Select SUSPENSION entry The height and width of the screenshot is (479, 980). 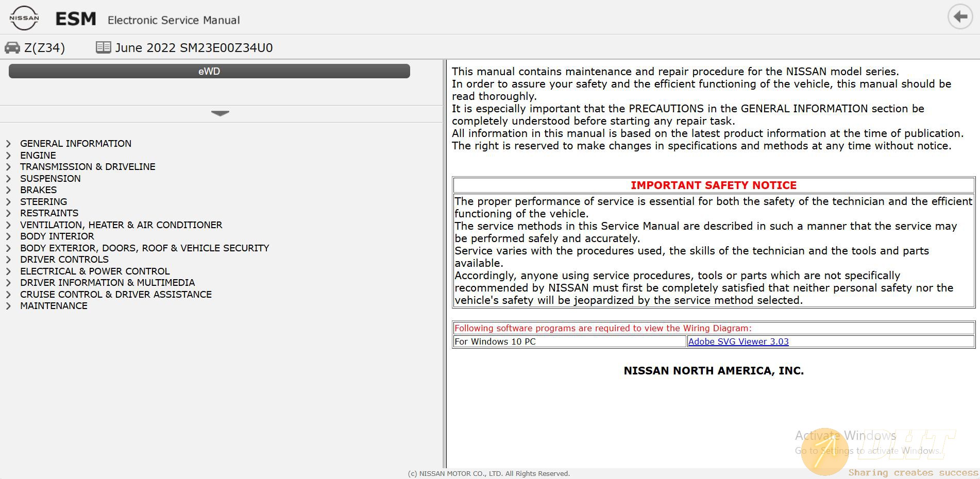pos(50,179)
